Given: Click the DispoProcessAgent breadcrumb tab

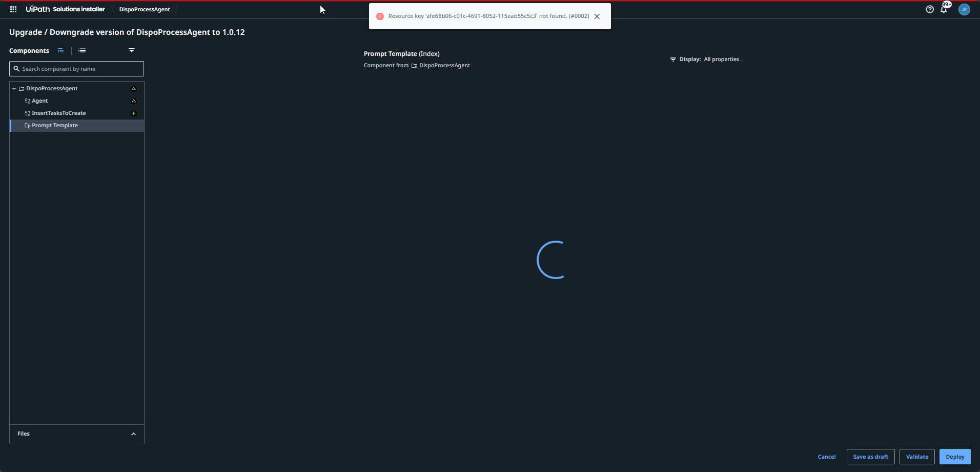Looking at the screenshot, I should 145,9.
